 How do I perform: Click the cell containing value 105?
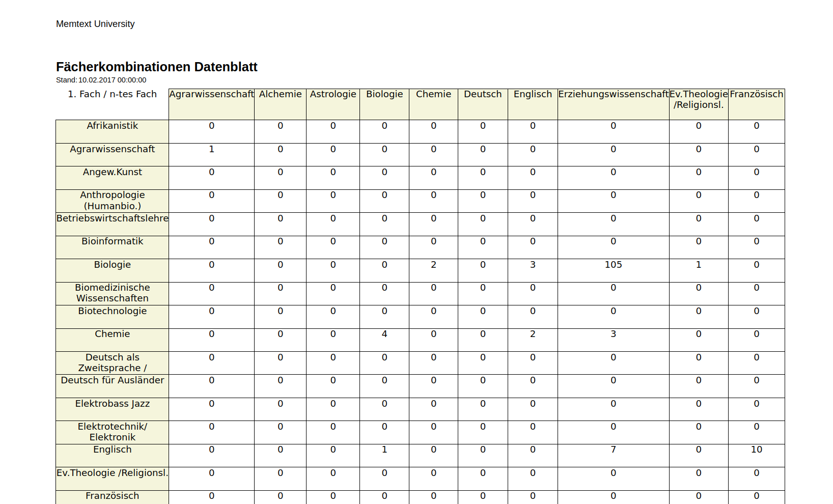click(x=613, y=265)
